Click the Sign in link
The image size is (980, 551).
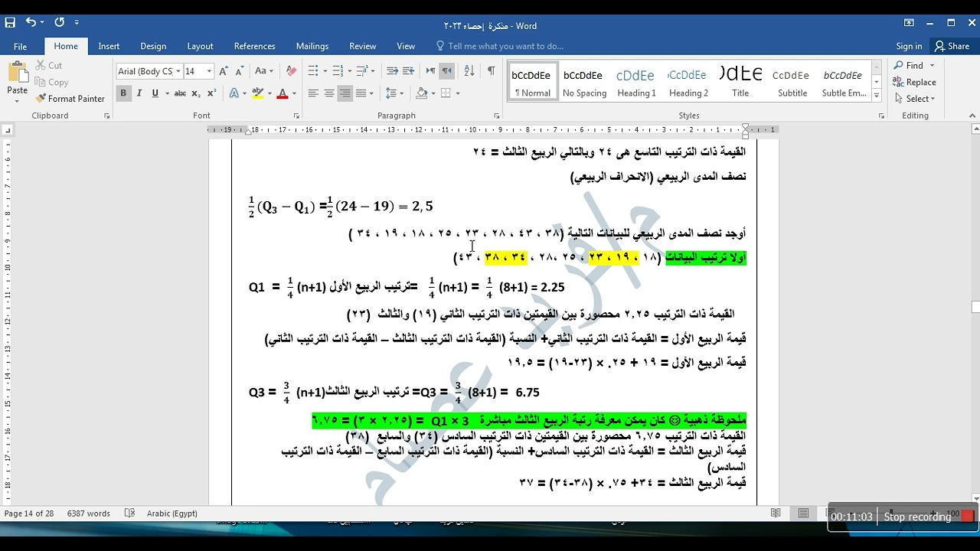coord(909,46)
